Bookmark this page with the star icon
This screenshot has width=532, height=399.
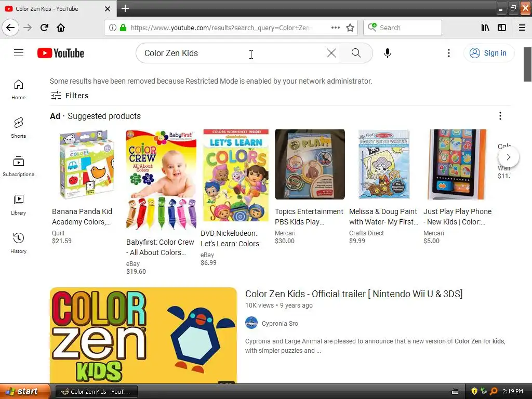point(350,28)
